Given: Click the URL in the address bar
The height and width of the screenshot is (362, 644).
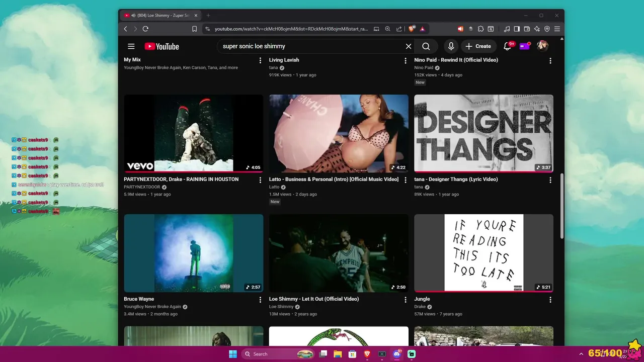Looking at the screenshot, I should coord(291,29).
